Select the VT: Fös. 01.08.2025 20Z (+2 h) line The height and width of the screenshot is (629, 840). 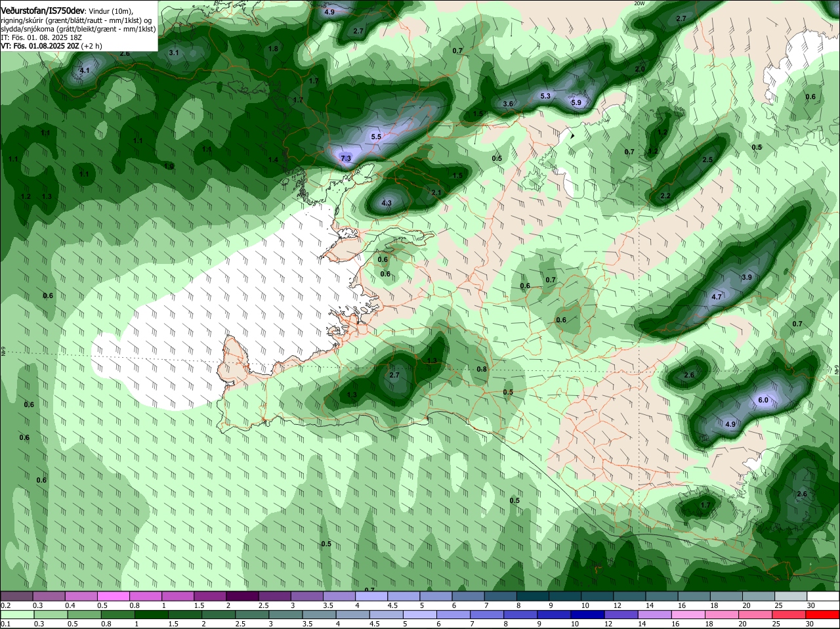coord(51,46)
